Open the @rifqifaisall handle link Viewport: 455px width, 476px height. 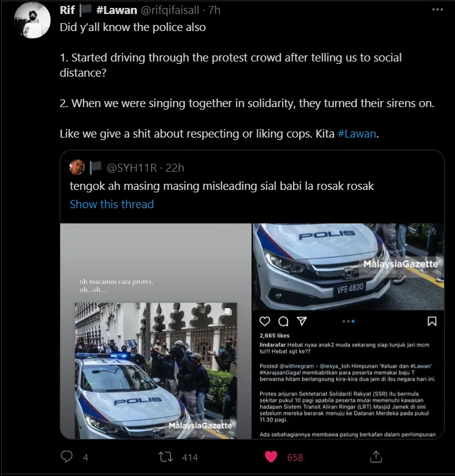click(172, 10)
